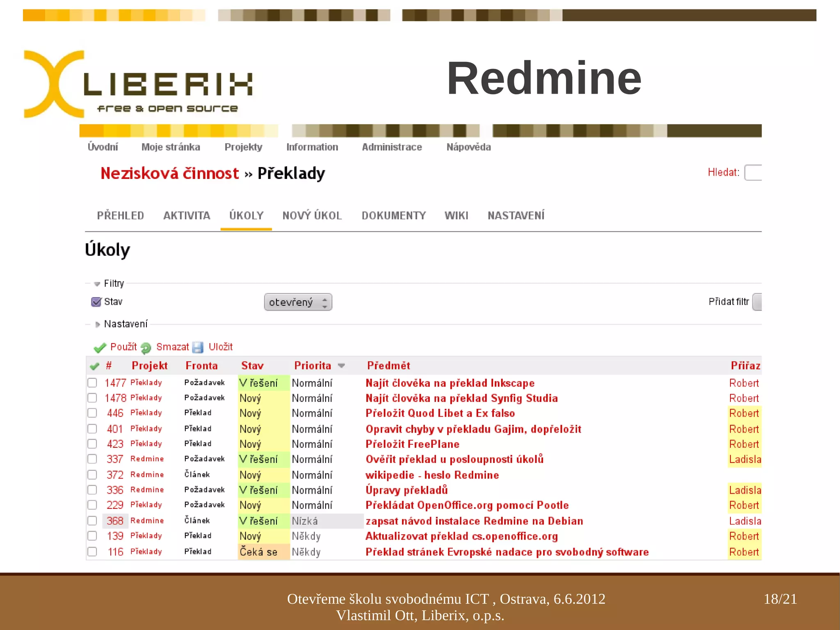Open task Najít člověka na překlad Inkscape

pos(450,383)
